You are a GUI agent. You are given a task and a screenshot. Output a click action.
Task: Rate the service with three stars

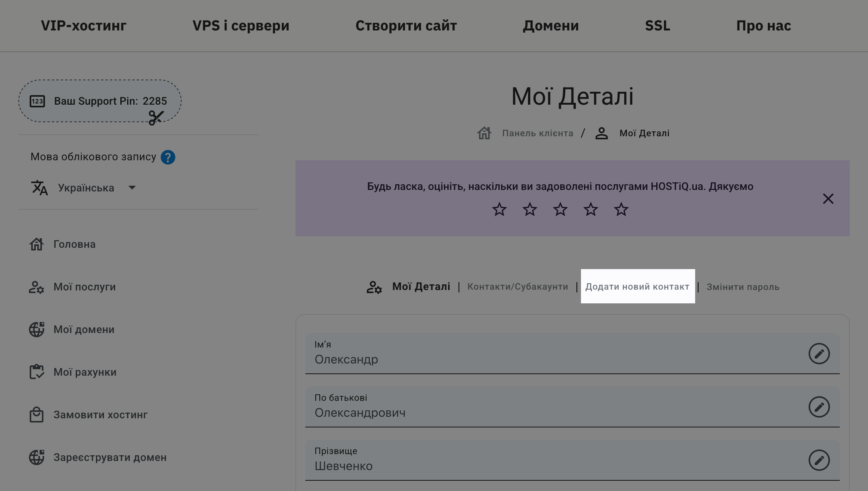[x=560, y=209]
